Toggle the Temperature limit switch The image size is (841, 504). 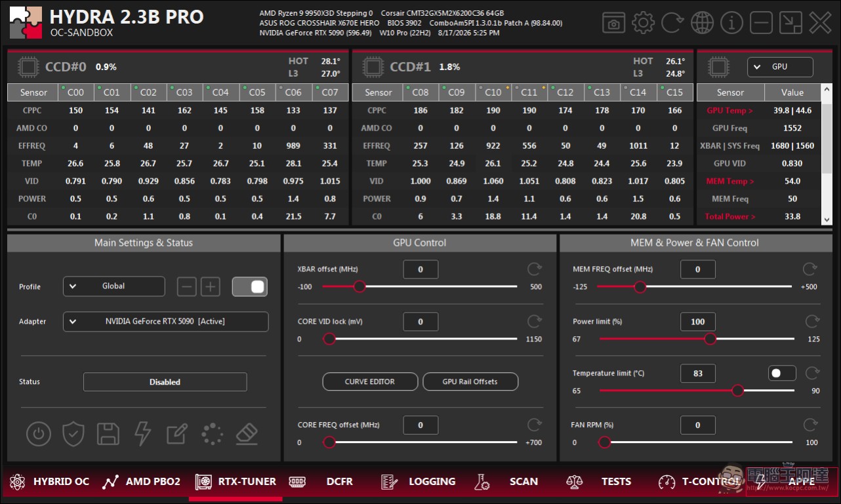pos(782,373)
